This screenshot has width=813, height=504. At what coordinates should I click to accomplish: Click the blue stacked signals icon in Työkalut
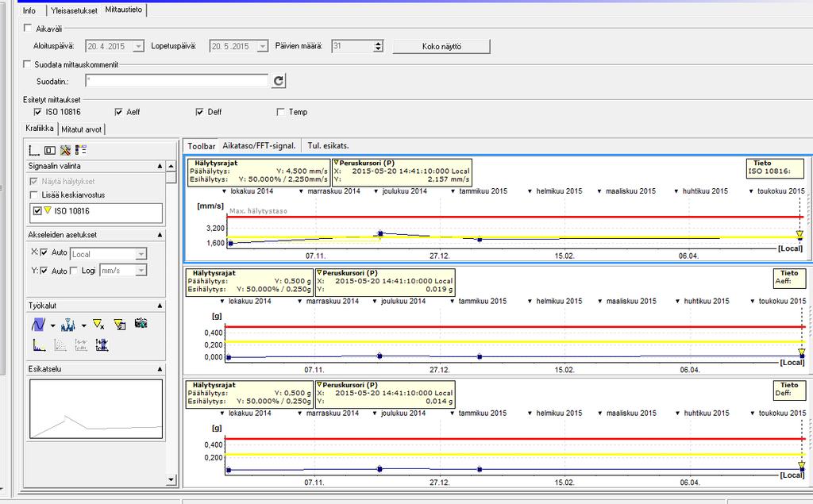pos(102,344)
